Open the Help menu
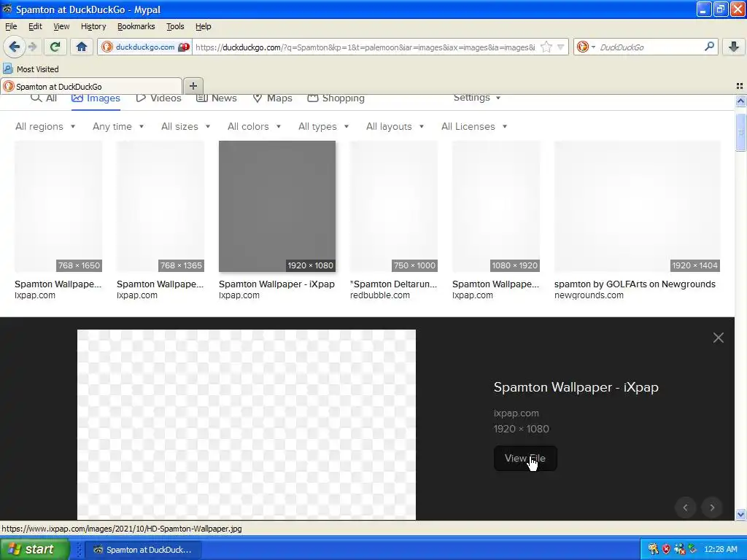 click(x=203, y=26)
